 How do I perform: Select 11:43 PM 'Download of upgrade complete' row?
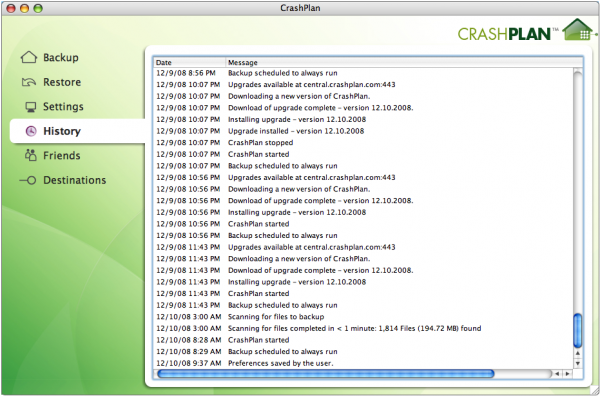point(364,270)
